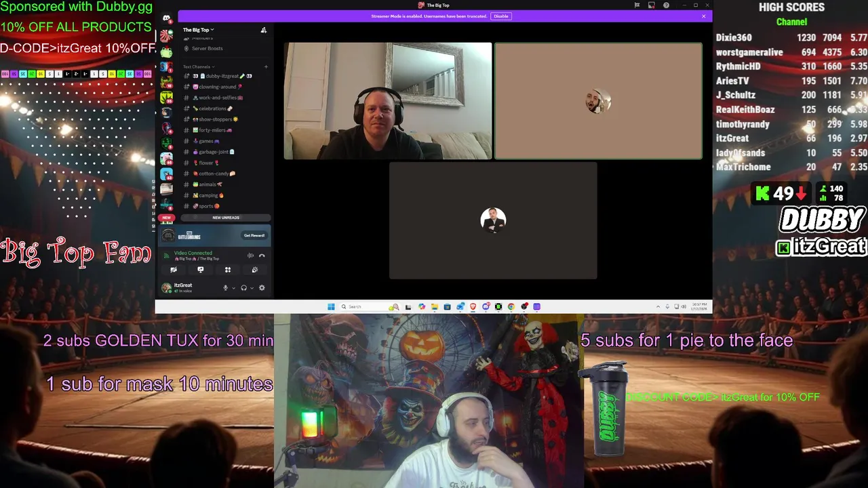Open taskbar clock showing 10:57 PM
This screenshot has height=488, width=868.
coord(699,306)
